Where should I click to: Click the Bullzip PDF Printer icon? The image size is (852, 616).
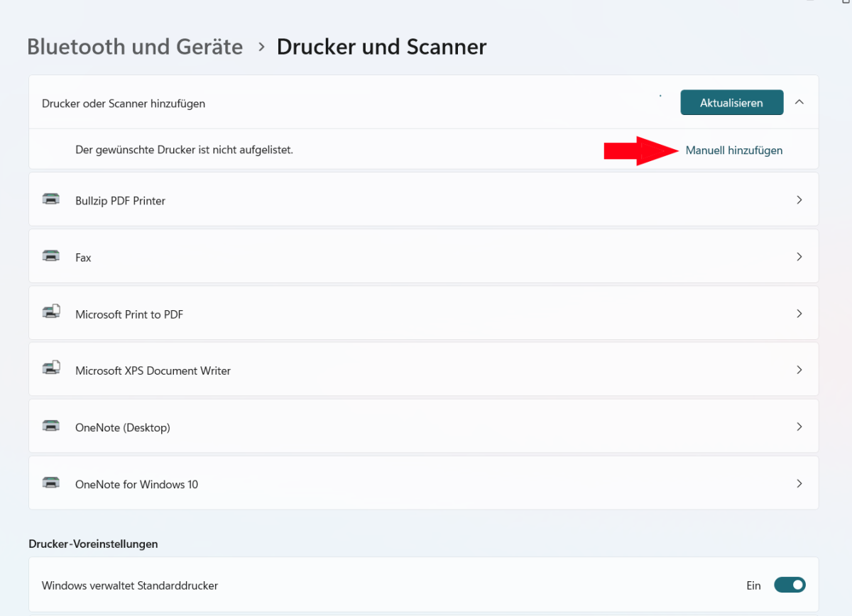coord(50,199)
